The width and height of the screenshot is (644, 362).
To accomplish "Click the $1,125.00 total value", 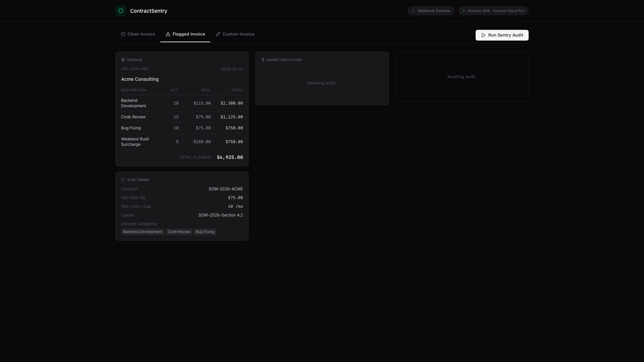I will coord(232,117).
